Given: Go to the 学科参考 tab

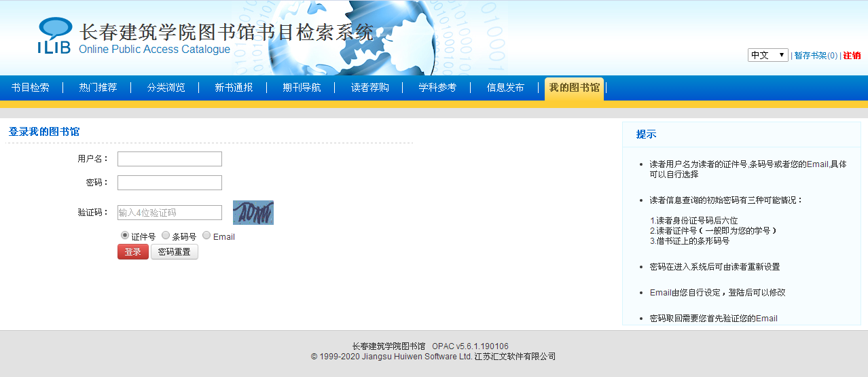Looking at the screenshot, I should [x=437, y=88].
